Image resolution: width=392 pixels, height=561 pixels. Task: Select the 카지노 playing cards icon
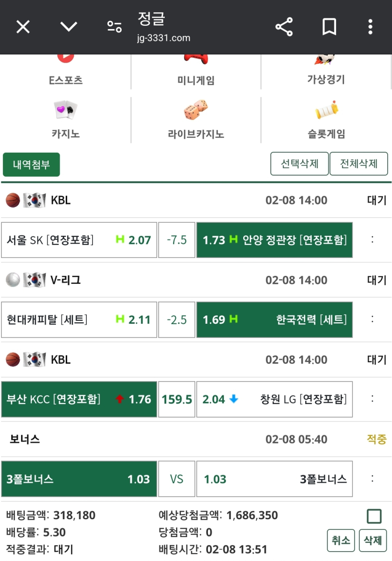(66, 109)
